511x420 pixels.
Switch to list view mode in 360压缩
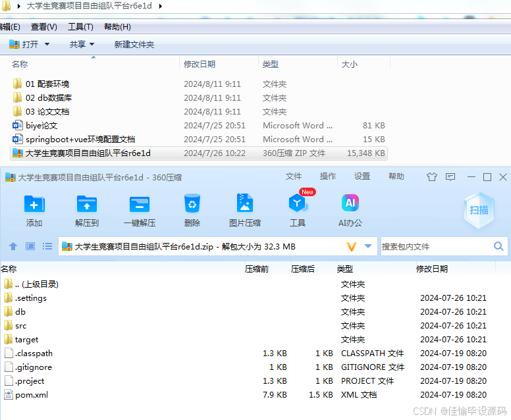[47, 246]
